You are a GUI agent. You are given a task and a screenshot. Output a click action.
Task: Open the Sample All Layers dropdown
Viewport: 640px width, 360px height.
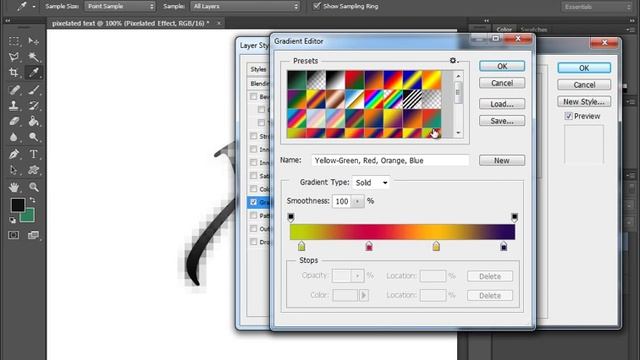[245, 6]
